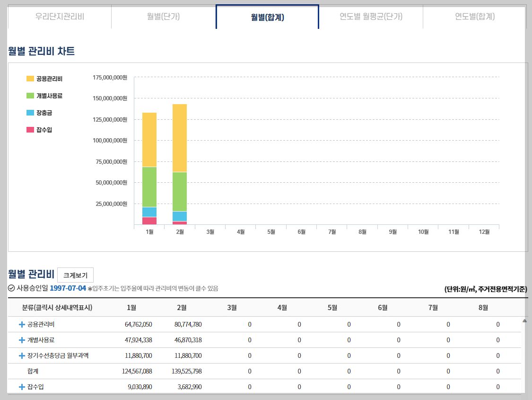Click the value 80,774,780

click(x=188, y=325)
